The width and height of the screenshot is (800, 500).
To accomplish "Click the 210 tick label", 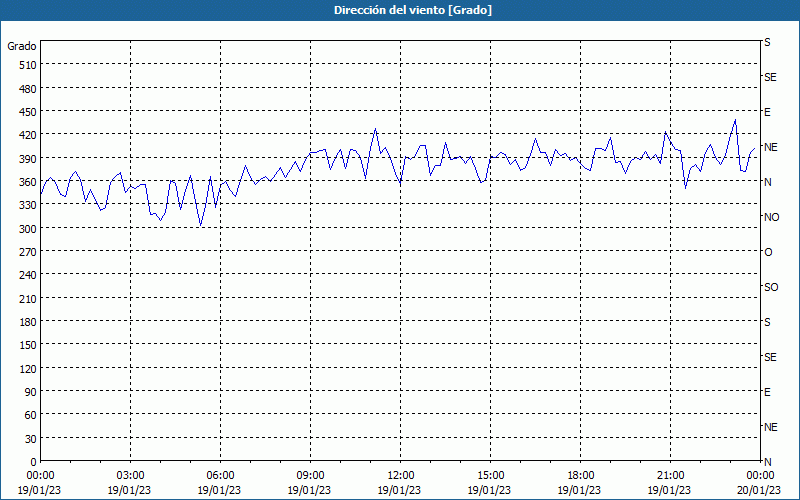I will point(29,299).
